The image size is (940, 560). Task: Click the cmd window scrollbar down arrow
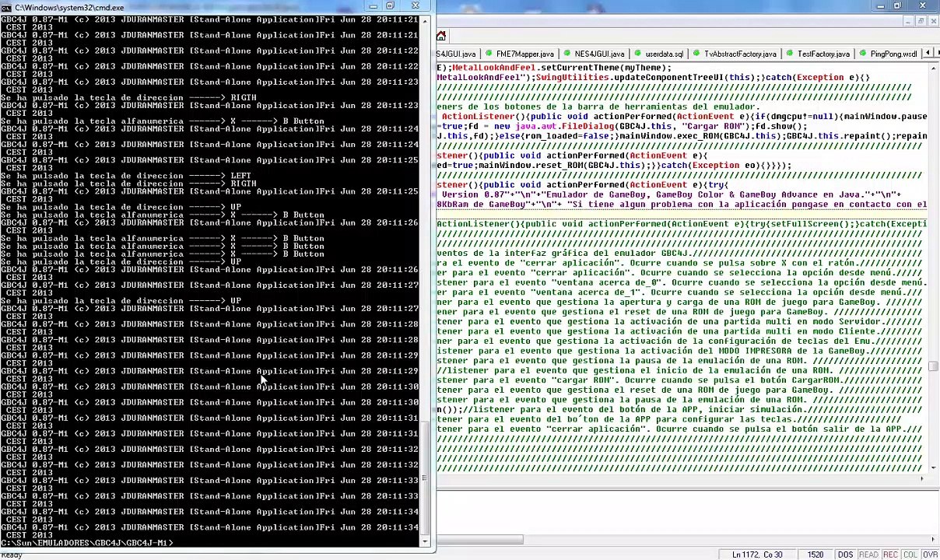point(426,541)
